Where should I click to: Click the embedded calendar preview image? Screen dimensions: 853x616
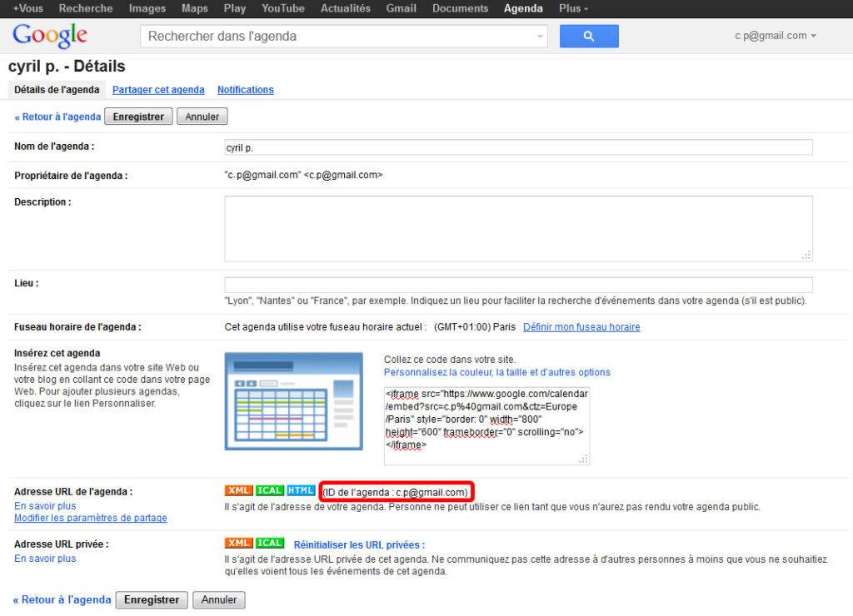coord(293,401)
